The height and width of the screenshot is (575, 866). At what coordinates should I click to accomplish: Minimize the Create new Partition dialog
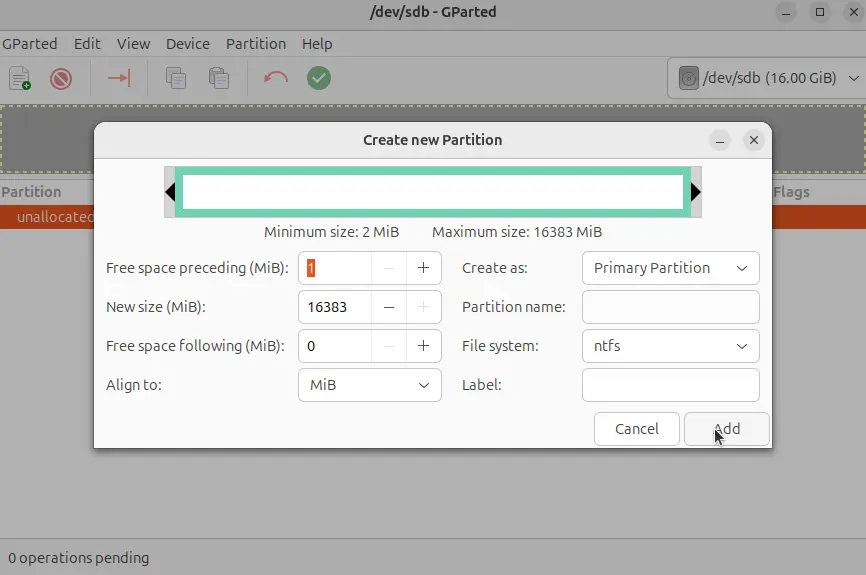click(x=720, y=140)
